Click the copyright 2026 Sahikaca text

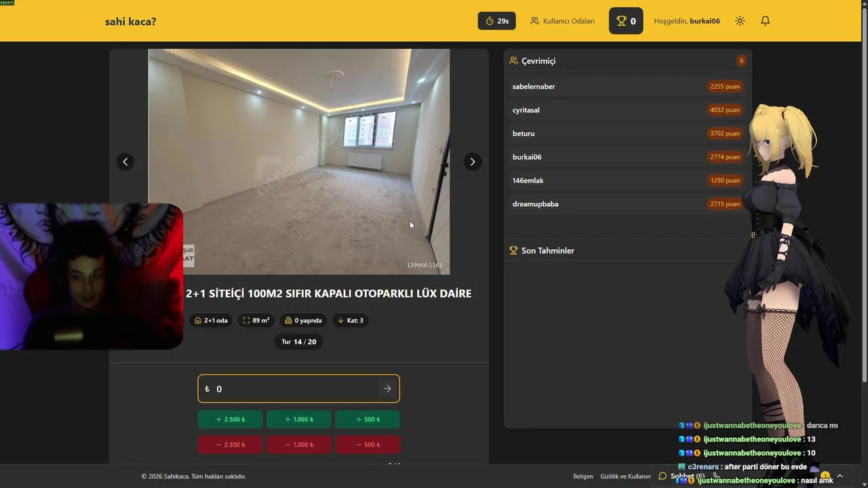pyautogui.click(x=193, y=476)
